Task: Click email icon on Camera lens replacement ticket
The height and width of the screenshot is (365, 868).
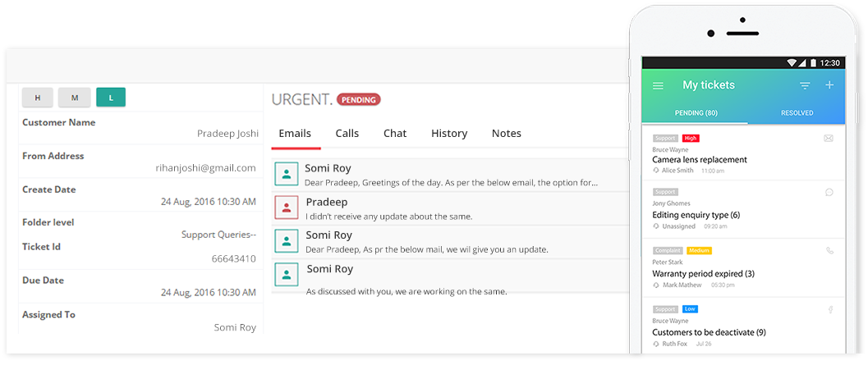Action: tap(829, 139)
